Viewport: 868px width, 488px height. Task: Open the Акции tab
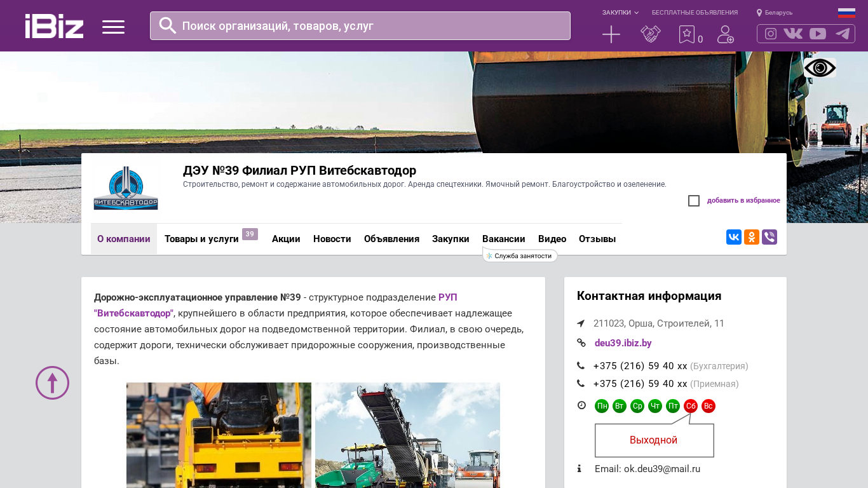pyautogui.click(x=286, y=239)
